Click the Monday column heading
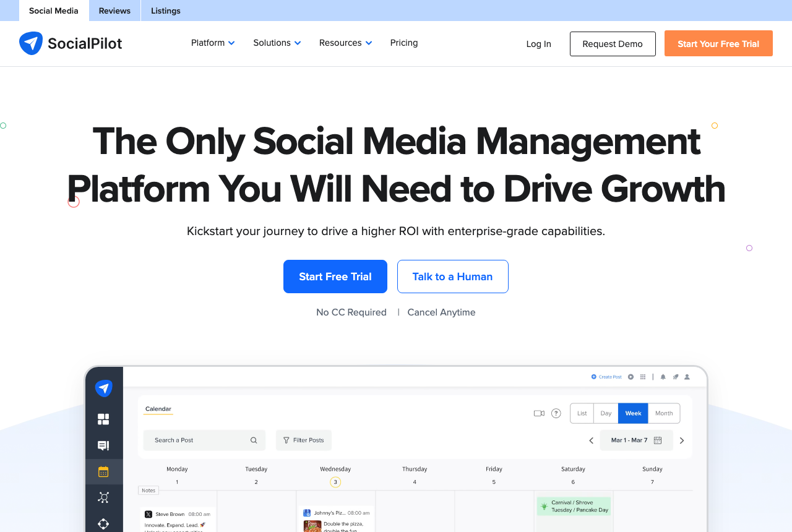The height and width of the screenshot is (532, 792). click(x=177, y=469)
